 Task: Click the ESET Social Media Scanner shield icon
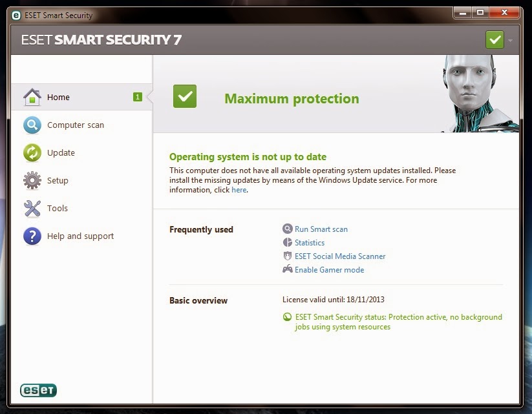(288, 256)
